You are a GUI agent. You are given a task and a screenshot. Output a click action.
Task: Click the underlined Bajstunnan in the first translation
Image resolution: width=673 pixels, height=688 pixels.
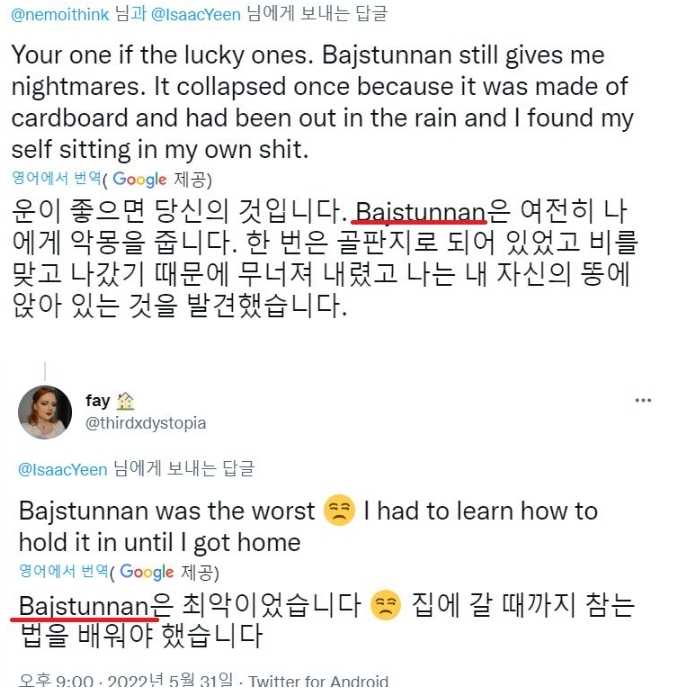tap(420, 212)
